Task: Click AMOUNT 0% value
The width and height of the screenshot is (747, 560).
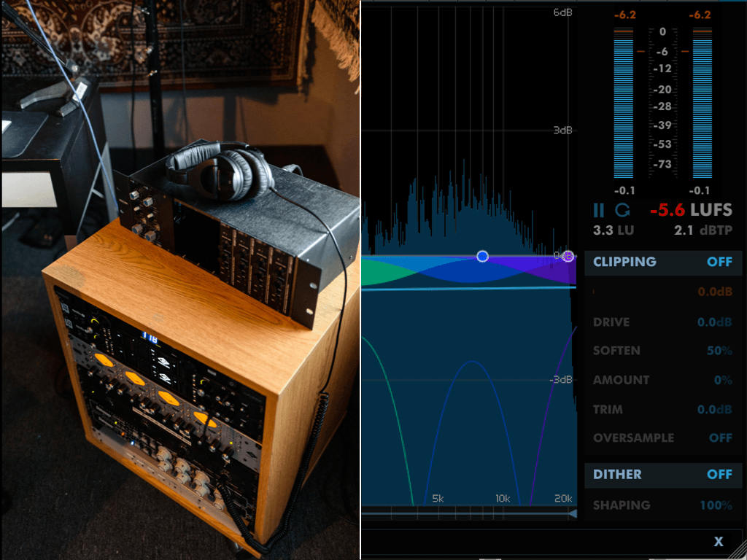Action: click(722, 380)
